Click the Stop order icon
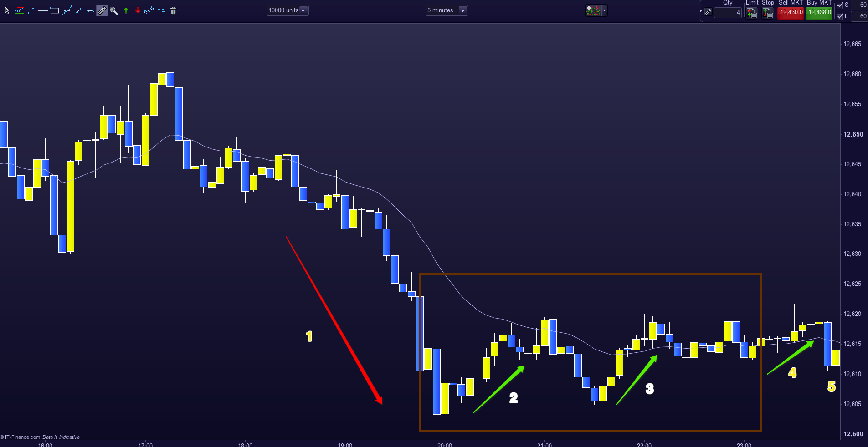This screenshot has height=447, width=868. [768, 13]
